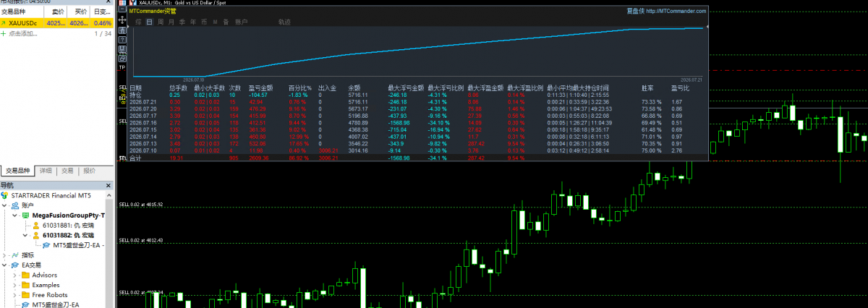Sort by 卖价 column header
Screen dimensions: 868x308
56,12
